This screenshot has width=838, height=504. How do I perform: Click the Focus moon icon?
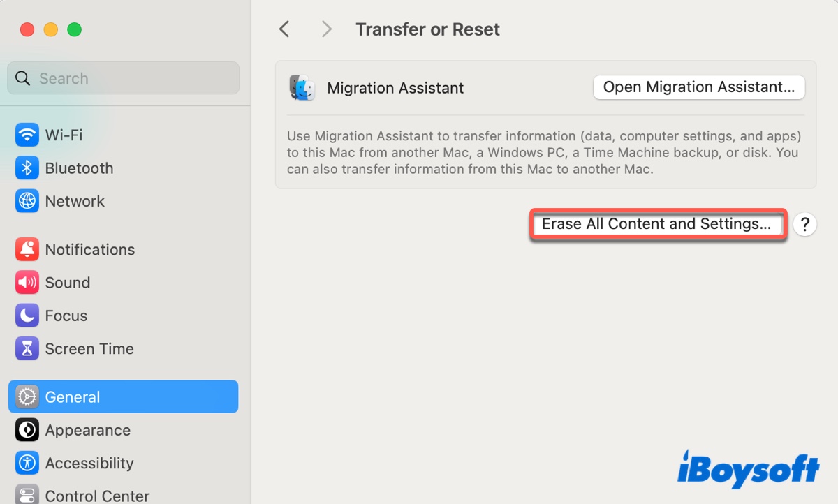[x=27, y=316]
